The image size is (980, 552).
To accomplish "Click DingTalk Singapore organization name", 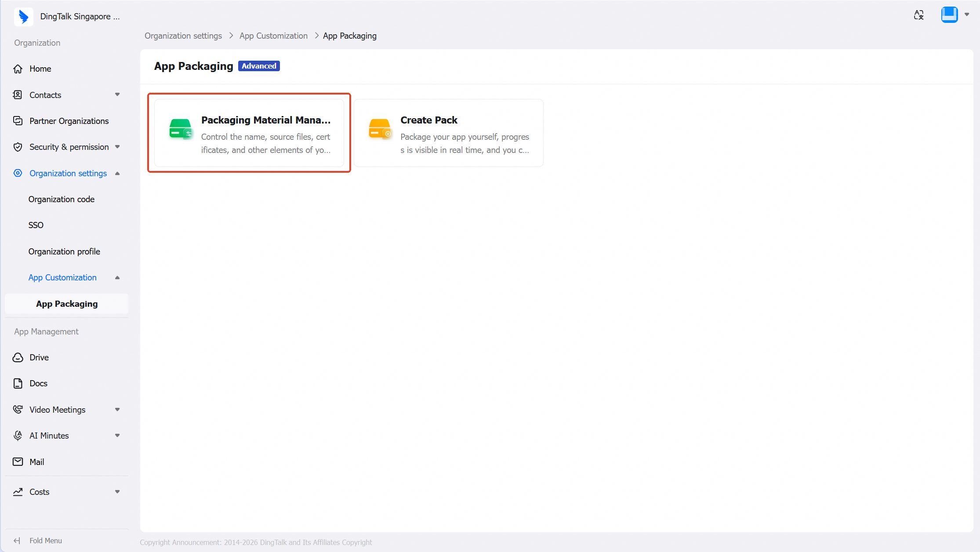I will click(80, 17).
